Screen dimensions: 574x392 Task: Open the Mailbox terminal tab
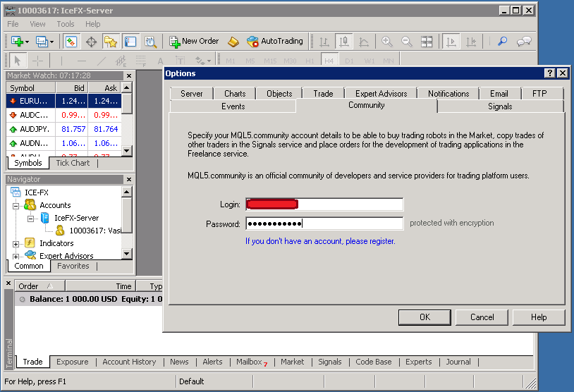point(252,362)
